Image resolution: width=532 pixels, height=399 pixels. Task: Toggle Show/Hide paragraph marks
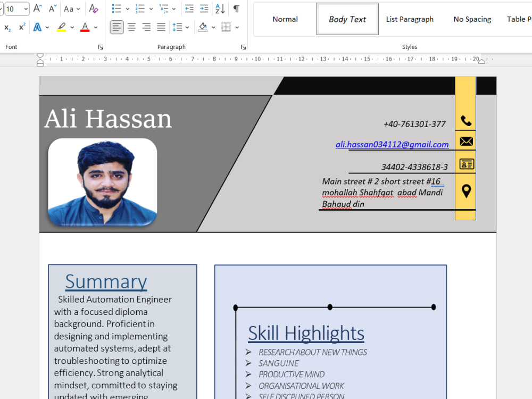coord(236,9)
